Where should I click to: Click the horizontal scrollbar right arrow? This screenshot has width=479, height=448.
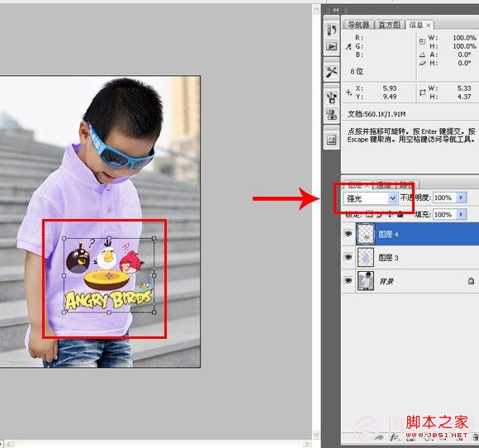[x=307, y=444]
